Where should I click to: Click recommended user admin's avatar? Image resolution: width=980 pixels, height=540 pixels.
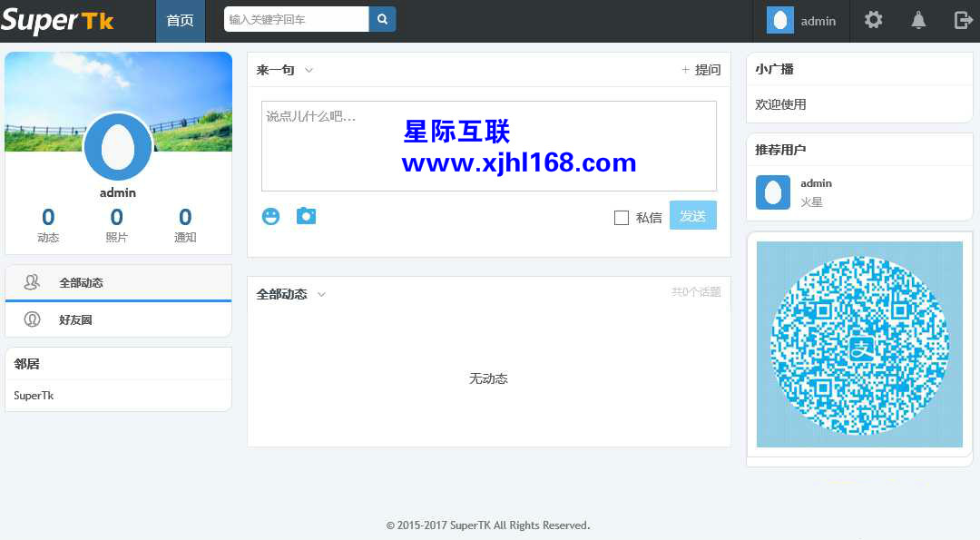(772, 192)
